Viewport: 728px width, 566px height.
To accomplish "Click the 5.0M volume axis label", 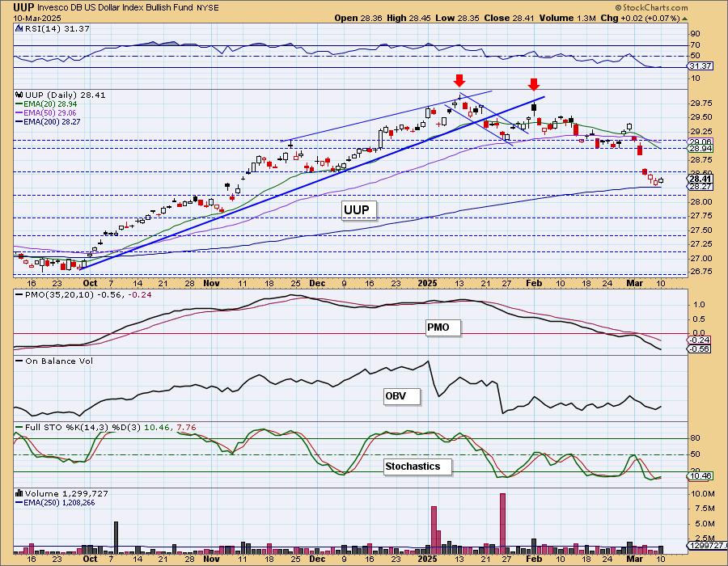I will pos(704,523).
